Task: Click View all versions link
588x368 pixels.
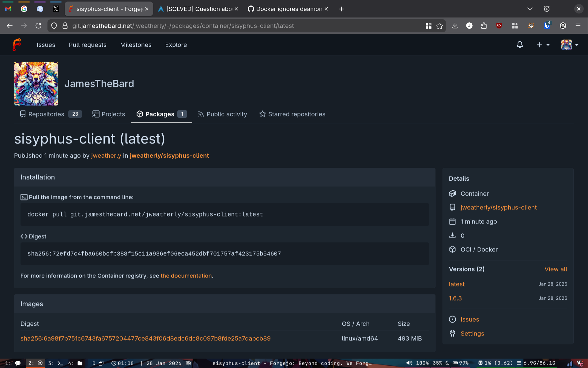Action: pos(556,269)
